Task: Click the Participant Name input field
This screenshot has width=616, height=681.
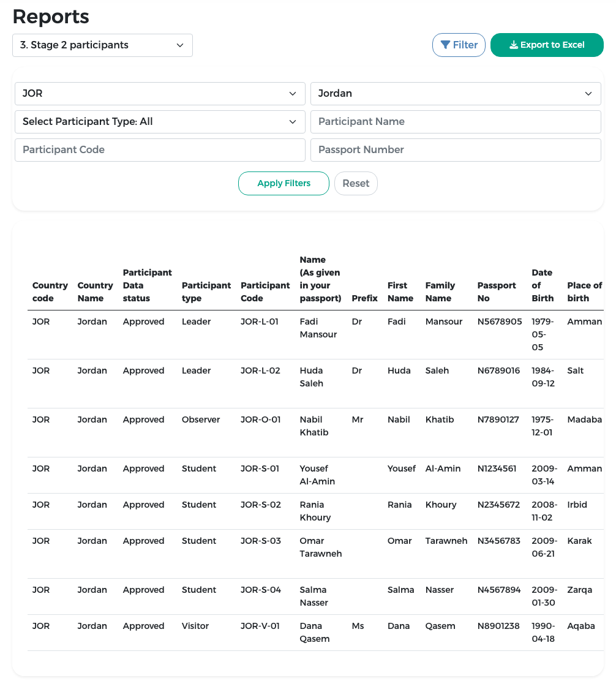Action: 456,122
